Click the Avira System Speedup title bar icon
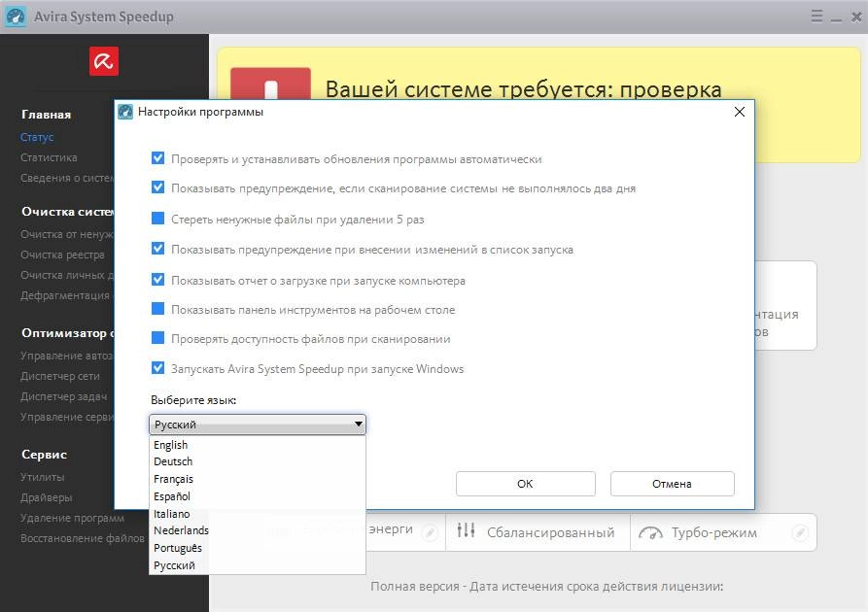Screen dimensions: 868x612 tap(16, 17)
